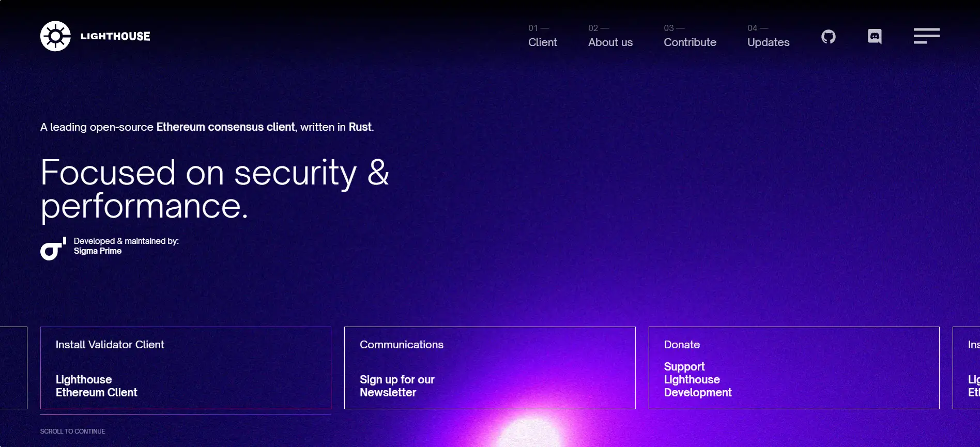Viewport: 980px width, 447px height.
Task: Click the carousel progress line under cards
Action: (x=186, y=414)
